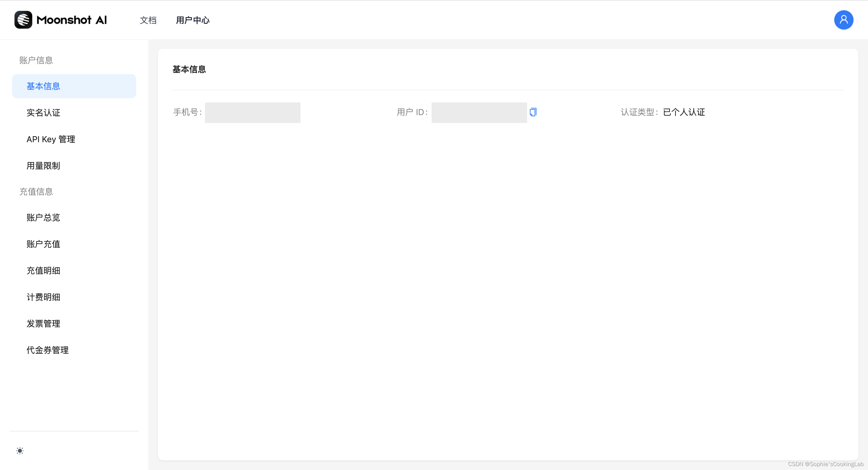Viewport: 868px width, 470px height.
Task: Select 基本信息 in the sidebar
Action: point(43,86)
